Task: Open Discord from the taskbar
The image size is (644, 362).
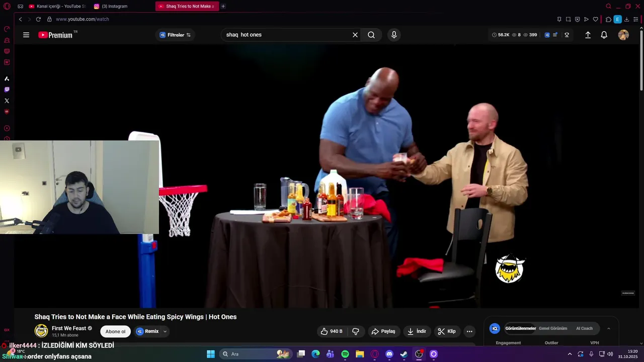Action: point(389,354)
